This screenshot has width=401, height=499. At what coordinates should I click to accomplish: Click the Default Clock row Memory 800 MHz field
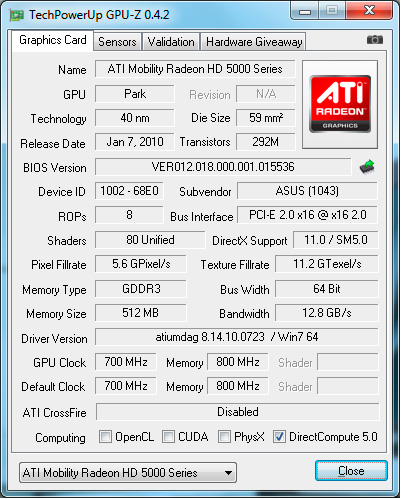tap(238, 386)
